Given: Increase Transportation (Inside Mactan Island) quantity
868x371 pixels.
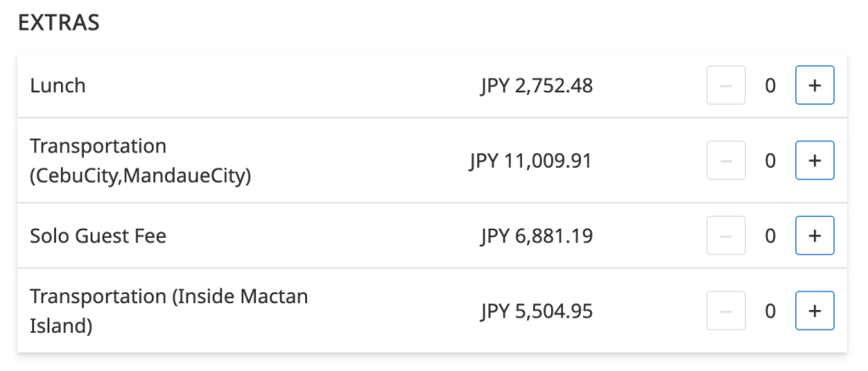Looking at the screenshot, I should pyautogui.click(x=815, y=311).
